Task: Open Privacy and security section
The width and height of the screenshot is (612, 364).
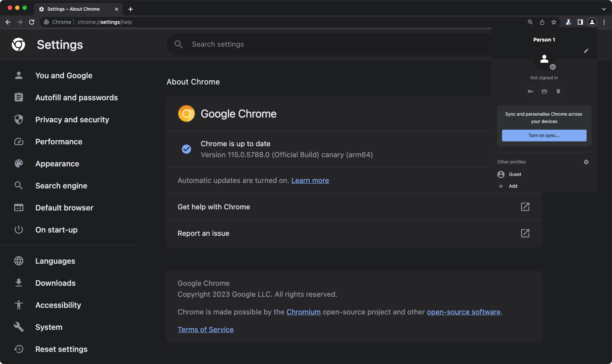Action: point(72,120)
